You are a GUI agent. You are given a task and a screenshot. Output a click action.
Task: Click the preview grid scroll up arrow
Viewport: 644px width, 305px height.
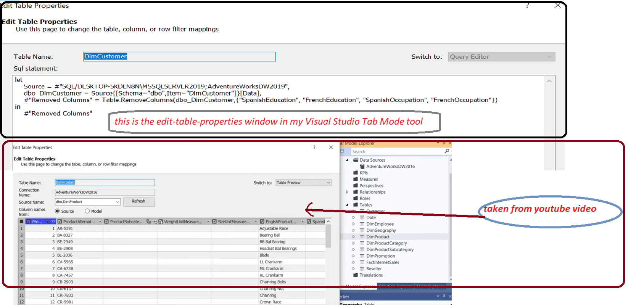tap(328, 222)
